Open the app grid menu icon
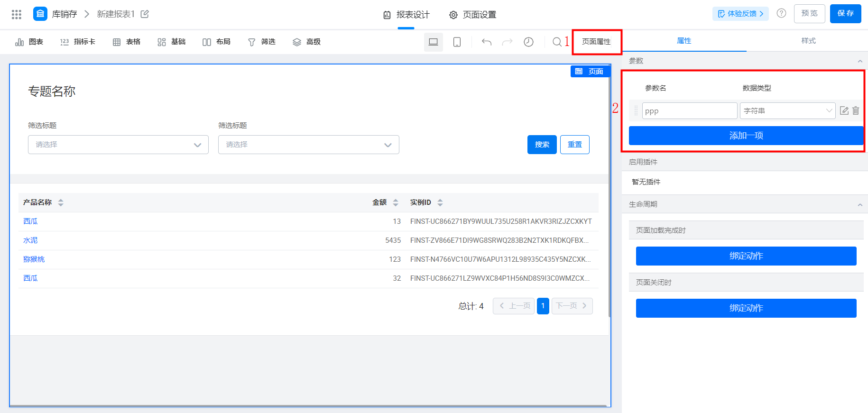 (17, 14)
